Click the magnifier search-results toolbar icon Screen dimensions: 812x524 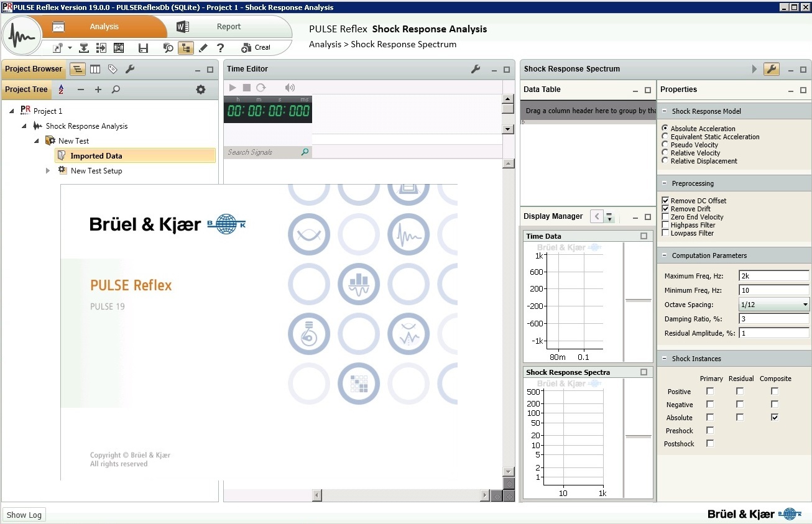[x=168, y=48]
